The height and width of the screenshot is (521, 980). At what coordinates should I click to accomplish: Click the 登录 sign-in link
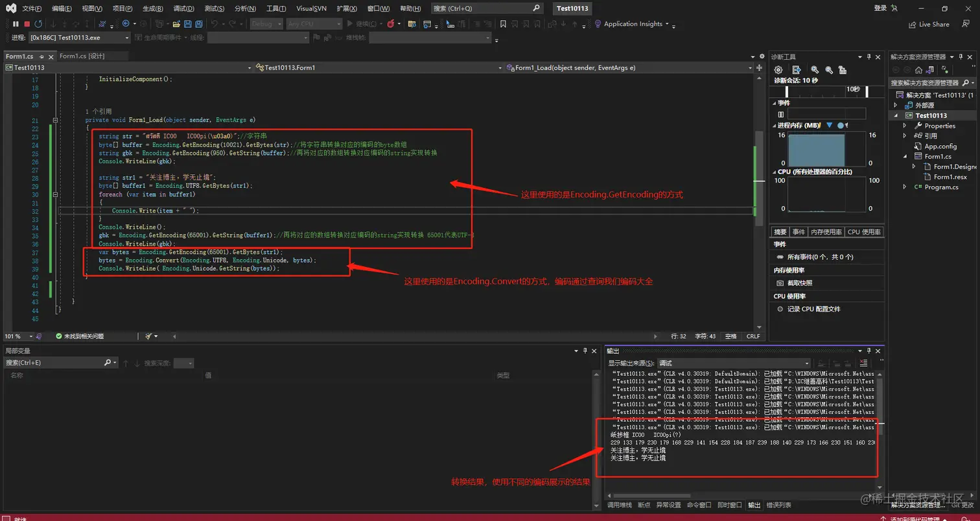point(880,8)
